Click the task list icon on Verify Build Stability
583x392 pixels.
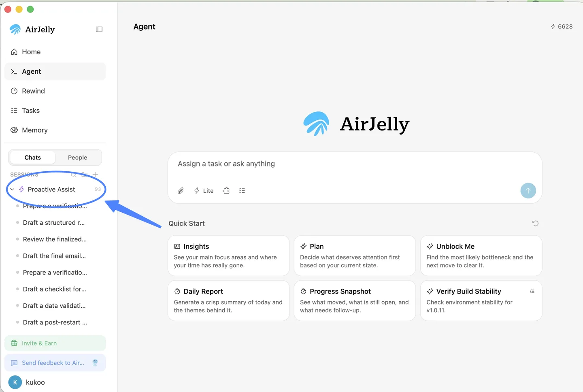pyautogui.click(x=532, y=292)
